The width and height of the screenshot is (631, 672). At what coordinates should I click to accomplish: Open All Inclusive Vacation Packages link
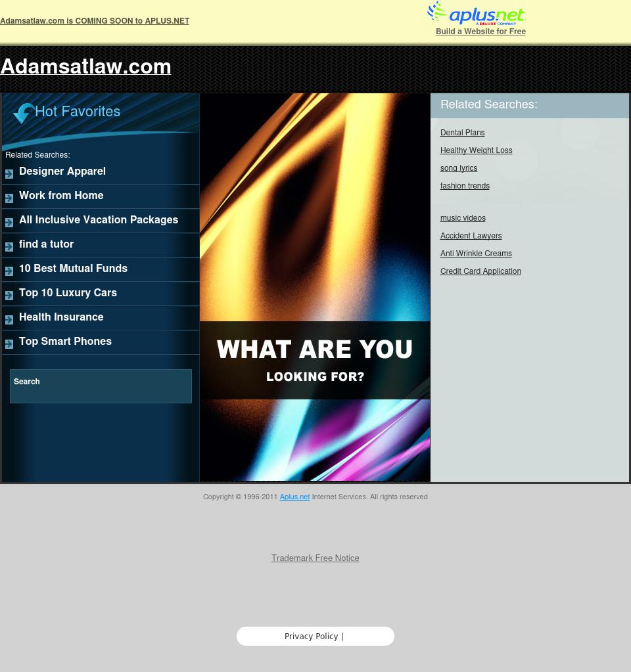click(x=99, y=220)
